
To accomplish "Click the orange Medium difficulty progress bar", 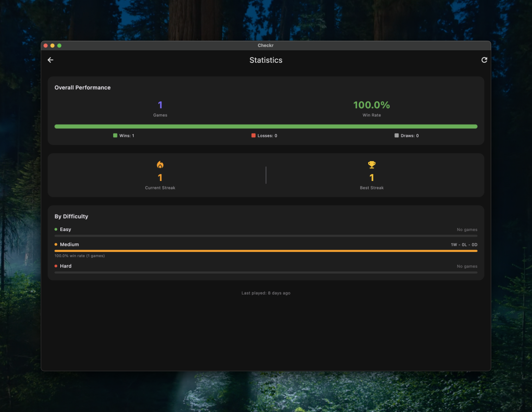I will coord(266,251).
